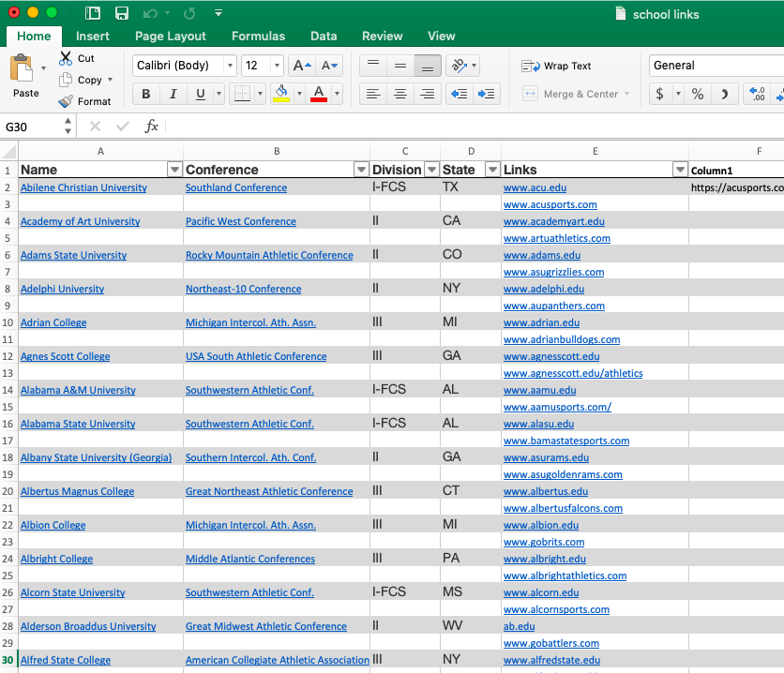Toggle center text alignment
Viewport: 784px width, 673px height.
[400, 94]
